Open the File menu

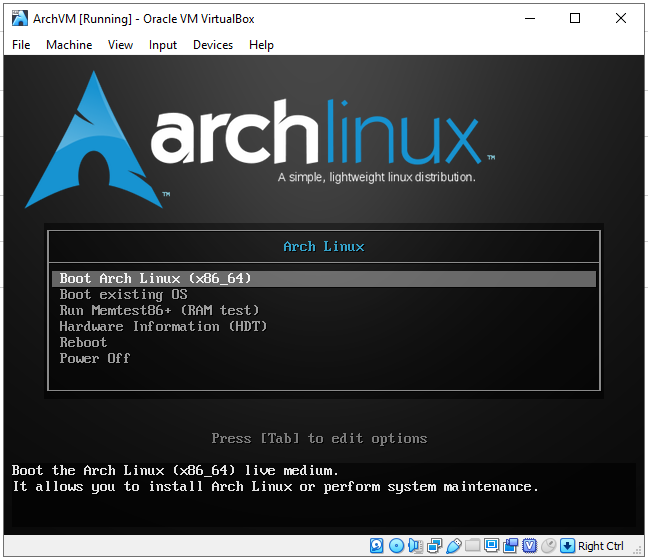(21, 45)
